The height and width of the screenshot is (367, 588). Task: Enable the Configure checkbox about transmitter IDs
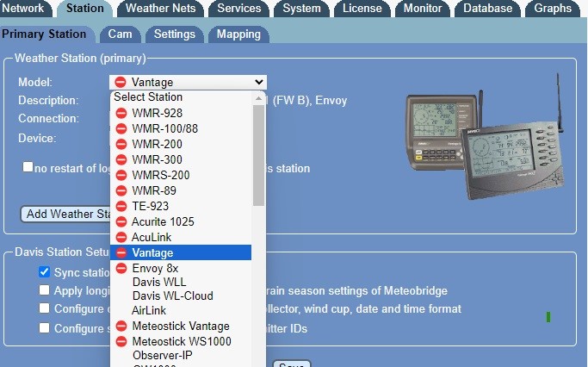pos(44,327)
